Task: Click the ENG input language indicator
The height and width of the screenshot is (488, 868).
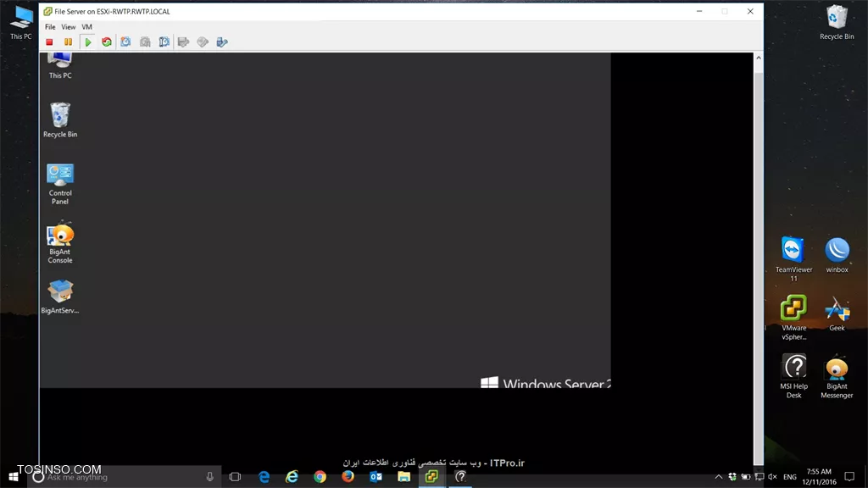Action: pos(790,476)
